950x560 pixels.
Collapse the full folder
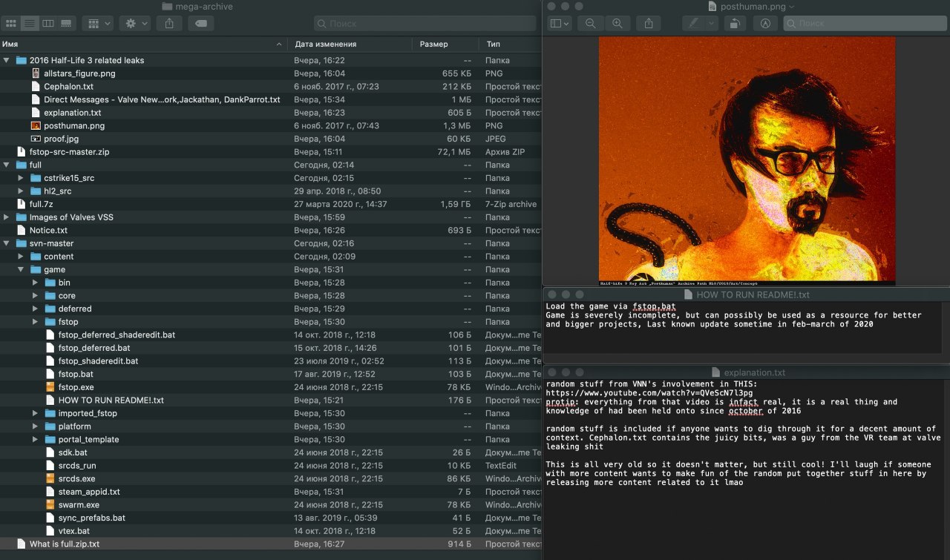(7, 165)
